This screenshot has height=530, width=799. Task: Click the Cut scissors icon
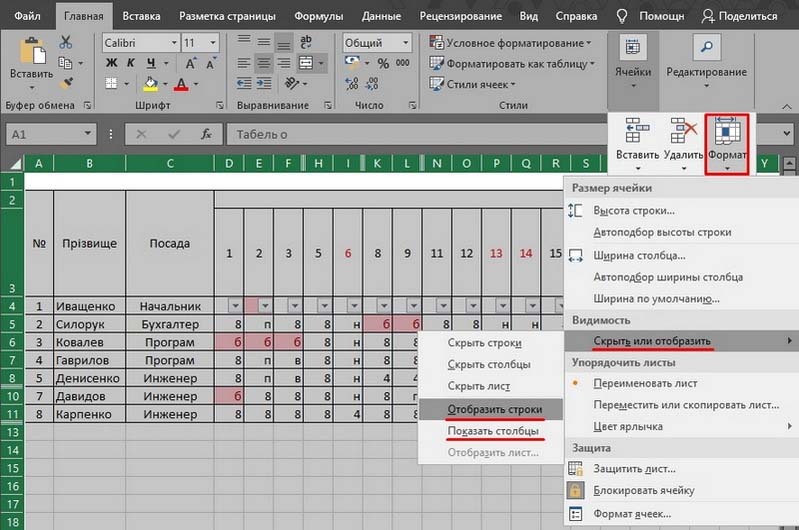(x=66, y=42)
